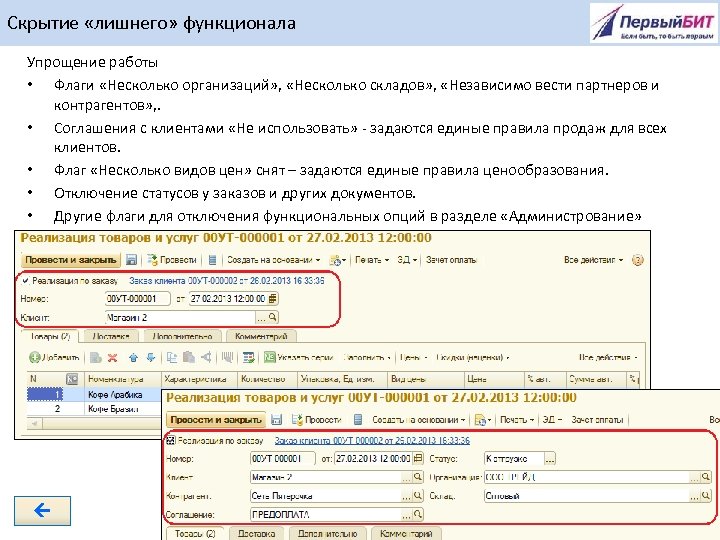Screen dimensions: 720x540
Task: Open the reports icon menu in upper window toolbar
Action: click(x=338, y=260)
